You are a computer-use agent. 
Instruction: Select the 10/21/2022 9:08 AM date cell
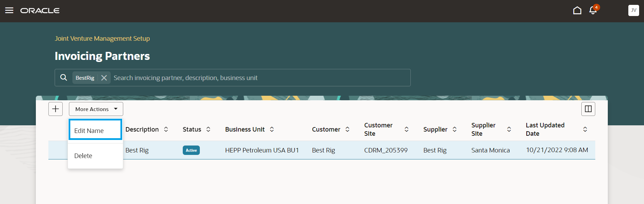557,150
